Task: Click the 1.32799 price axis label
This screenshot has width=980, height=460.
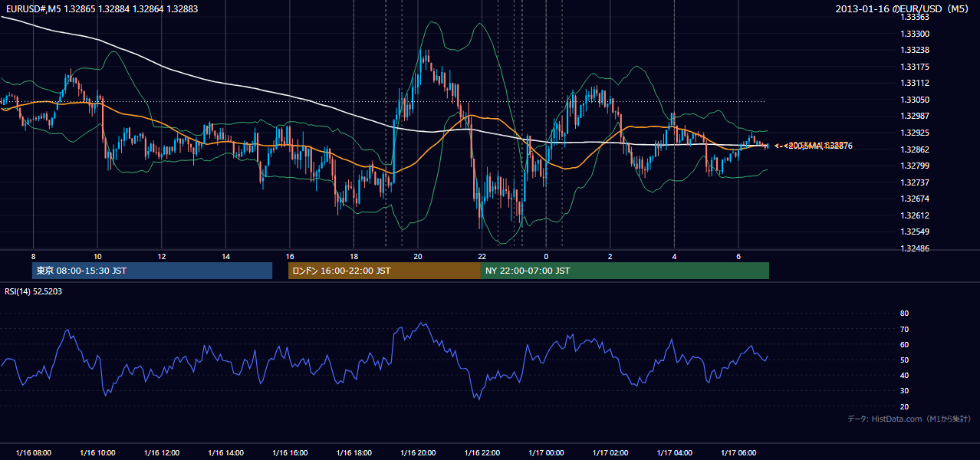Action: click(914, 166)
